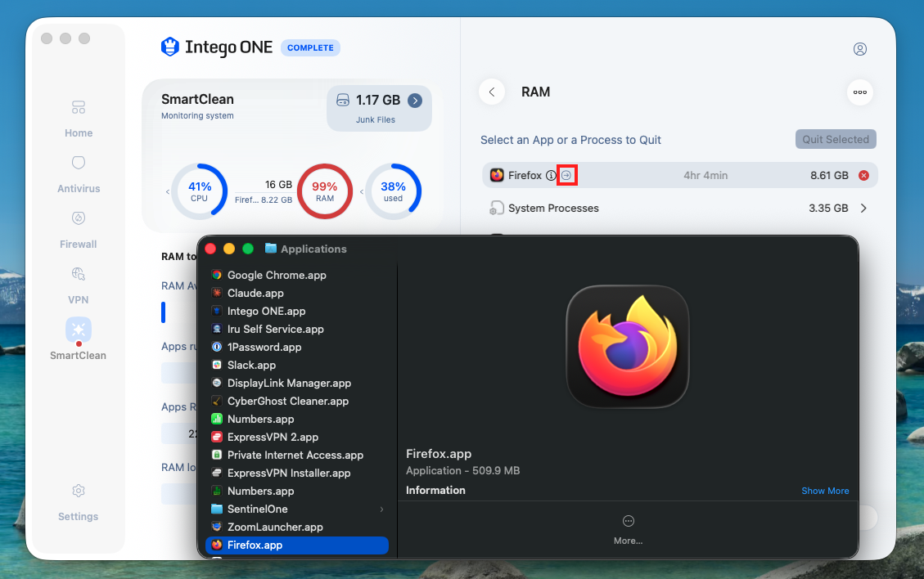Open the Firewall section
The image size is (924, 579).
coord(79,230)
